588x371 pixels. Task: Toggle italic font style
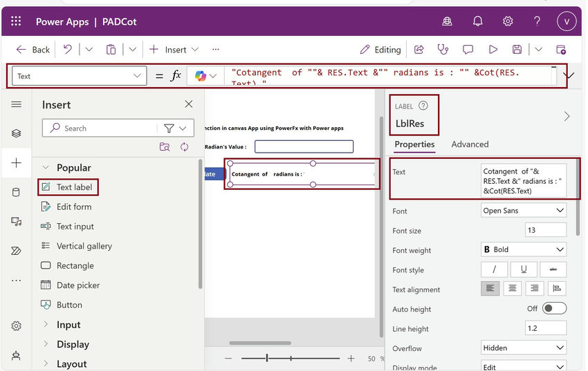tap(494, 269)
